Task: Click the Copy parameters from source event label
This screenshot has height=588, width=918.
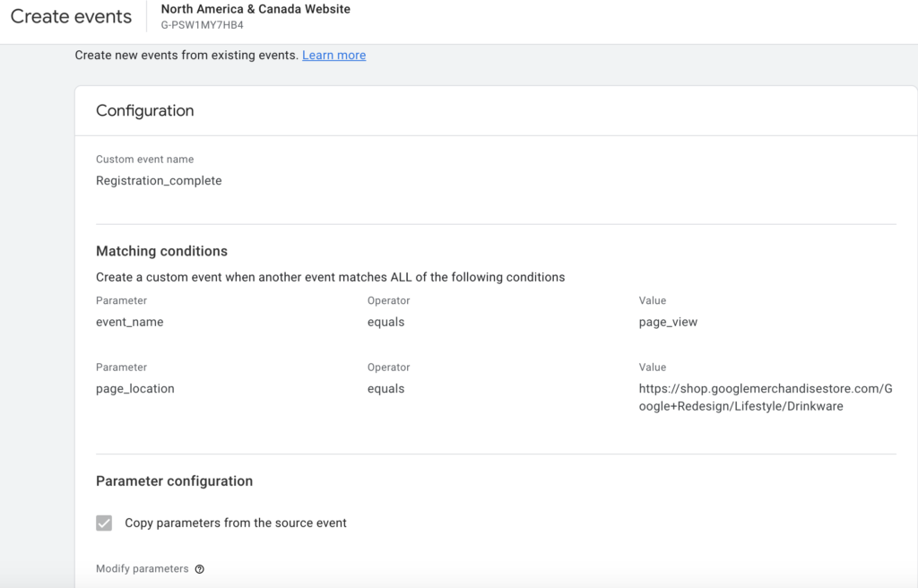Action: tap(235, 523)
